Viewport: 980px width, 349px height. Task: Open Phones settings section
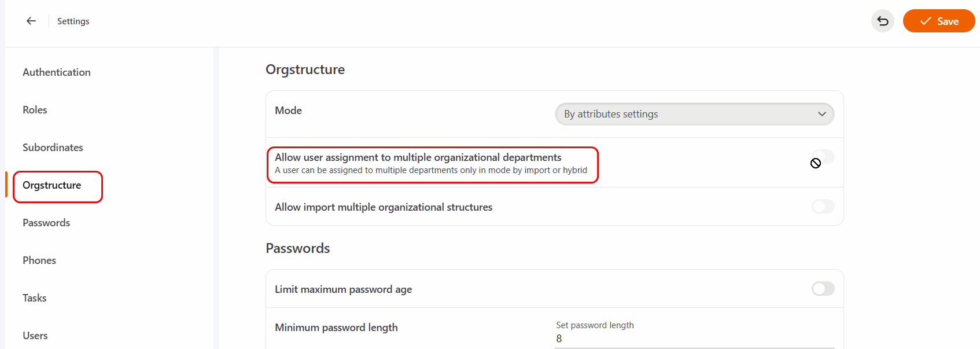coord(39,260)
